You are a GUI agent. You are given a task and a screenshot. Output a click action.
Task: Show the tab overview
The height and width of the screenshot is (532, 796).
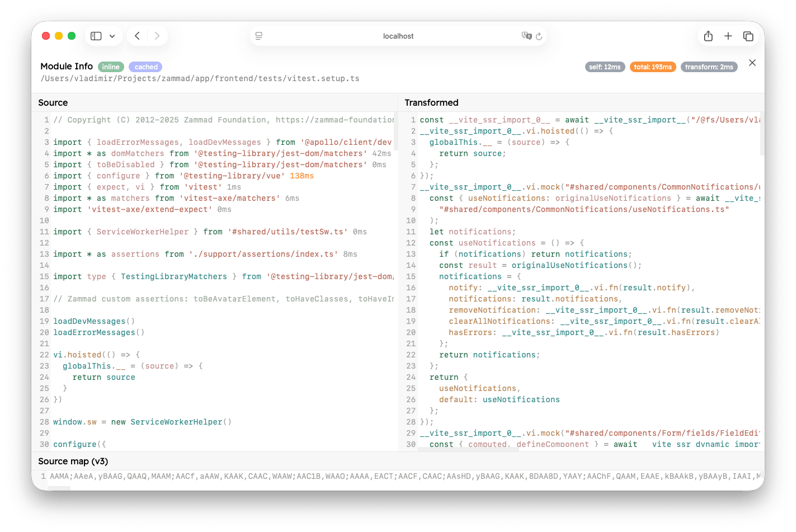pos(748,36)
